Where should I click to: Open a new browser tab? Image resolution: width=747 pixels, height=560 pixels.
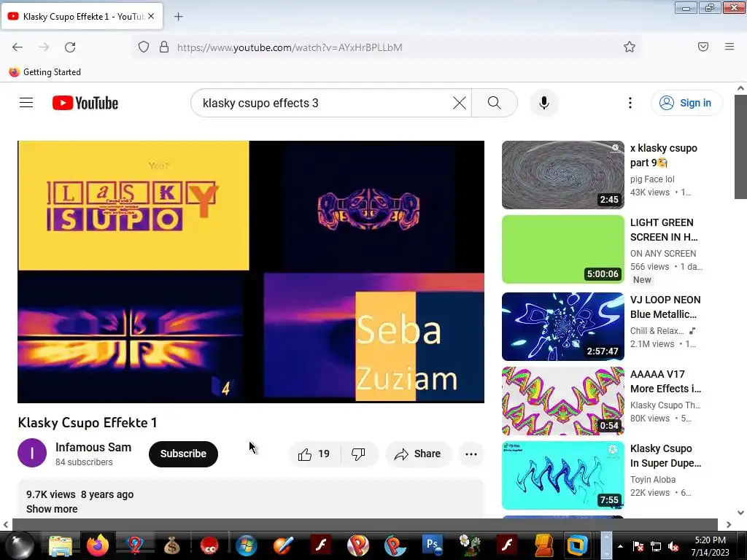[178, 17]
